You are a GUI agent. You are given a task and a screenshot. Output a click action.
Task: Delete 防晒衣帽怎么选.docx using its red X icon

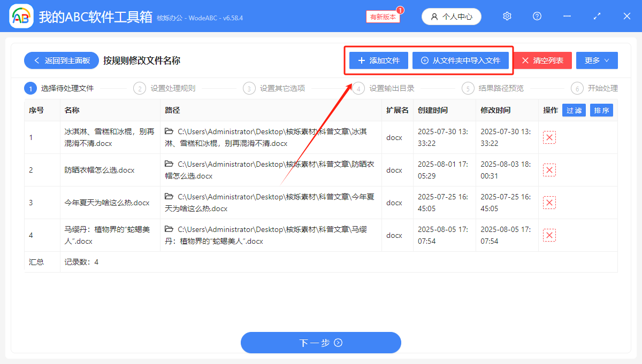(x=549, y=169)
